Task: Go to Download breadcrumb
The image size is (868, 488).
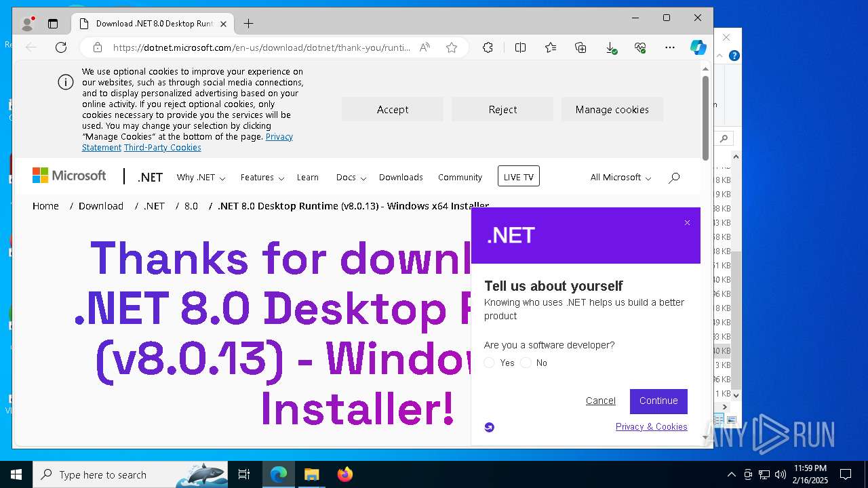Action: click(x=101, y=206)
